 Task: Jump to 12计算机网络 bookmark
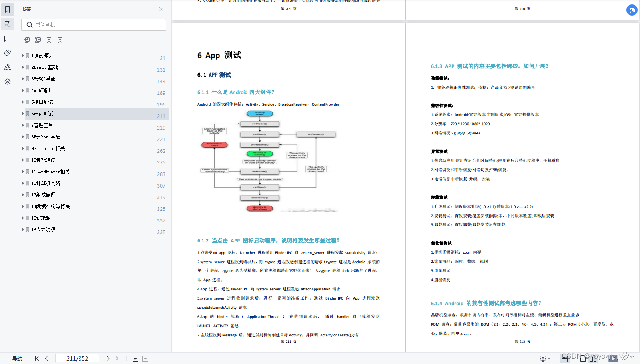(46, 183)
